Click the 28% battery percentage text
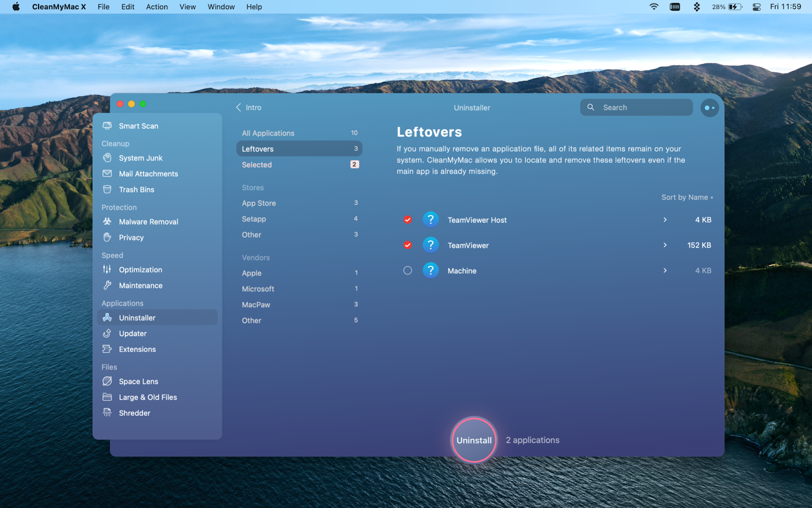This screenshot has width=812, height=508. pyautogui.click(x=718, y=7)
